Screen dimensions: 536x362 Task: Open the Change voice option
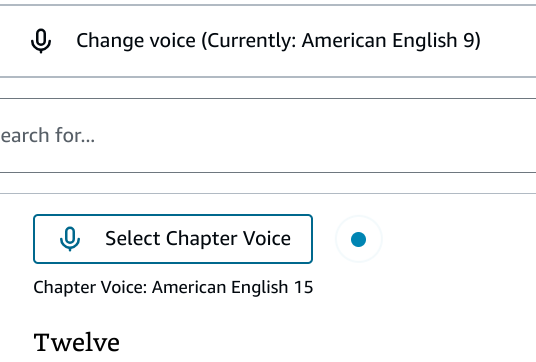(268, 41)
